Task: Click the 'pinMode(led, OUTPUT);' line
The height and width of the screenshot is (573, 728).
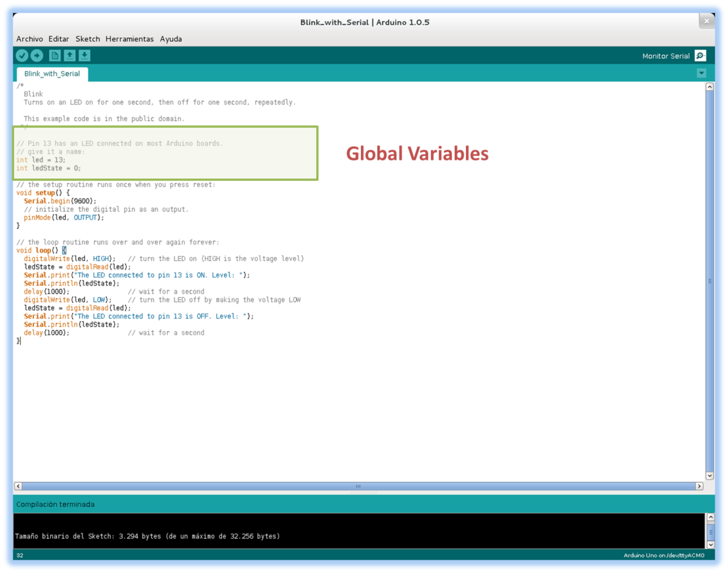Action: [64, 218]
